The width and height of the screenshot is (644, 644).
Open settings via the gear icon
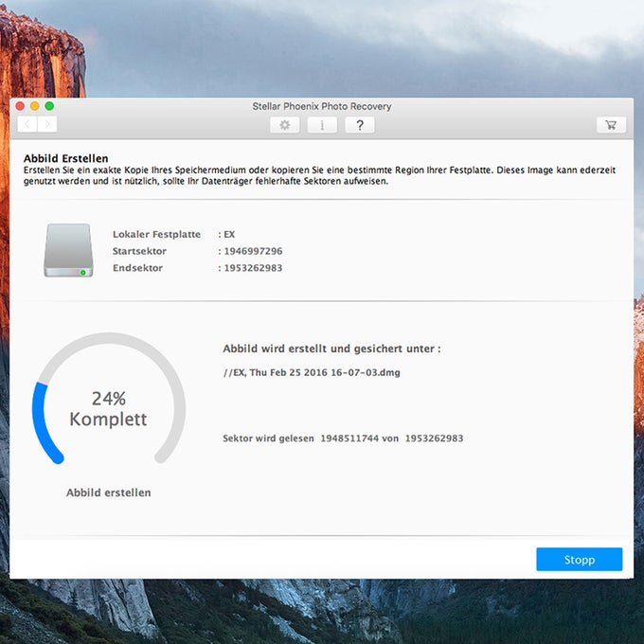[x=285, y=125]
